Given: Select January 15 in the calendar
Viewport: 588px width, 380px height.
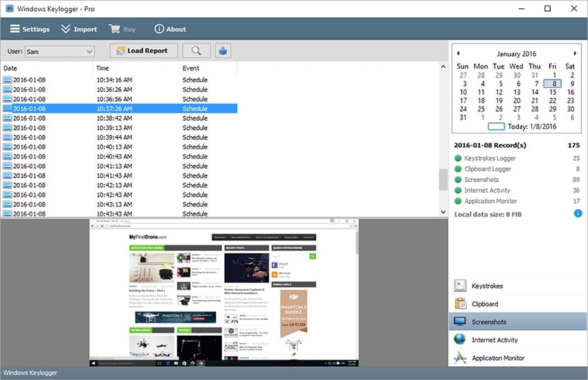Looking at the screenshot, I should tap(553, 92).
